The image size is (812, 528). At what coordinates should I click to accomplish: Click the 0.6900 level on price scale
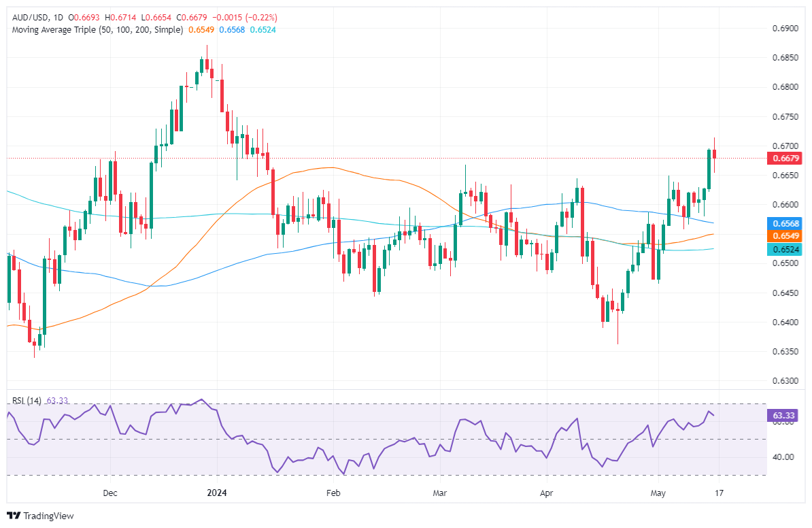pyautogui.click(x=783, y=29)
